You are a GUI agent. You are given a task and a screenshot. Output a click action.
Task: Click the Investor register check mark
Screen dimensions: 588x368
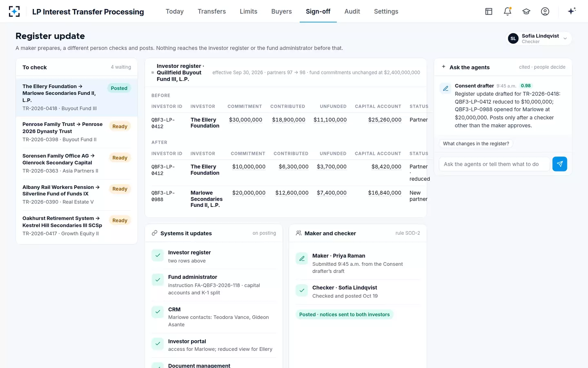[x=158, y=255]
